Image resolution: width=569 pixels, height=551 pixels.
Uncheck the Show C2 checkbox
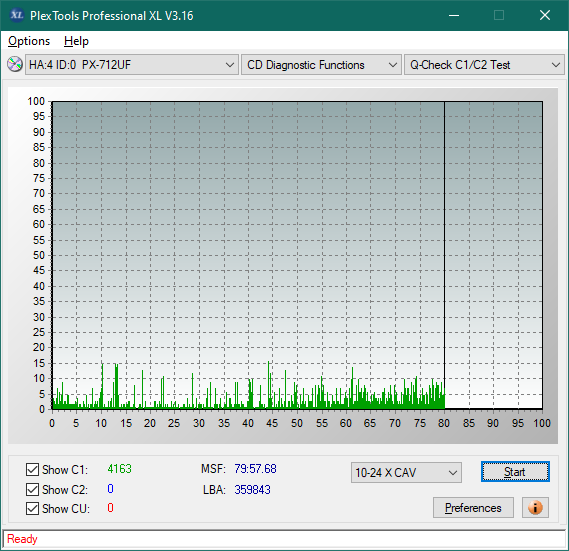click(32, 489)
